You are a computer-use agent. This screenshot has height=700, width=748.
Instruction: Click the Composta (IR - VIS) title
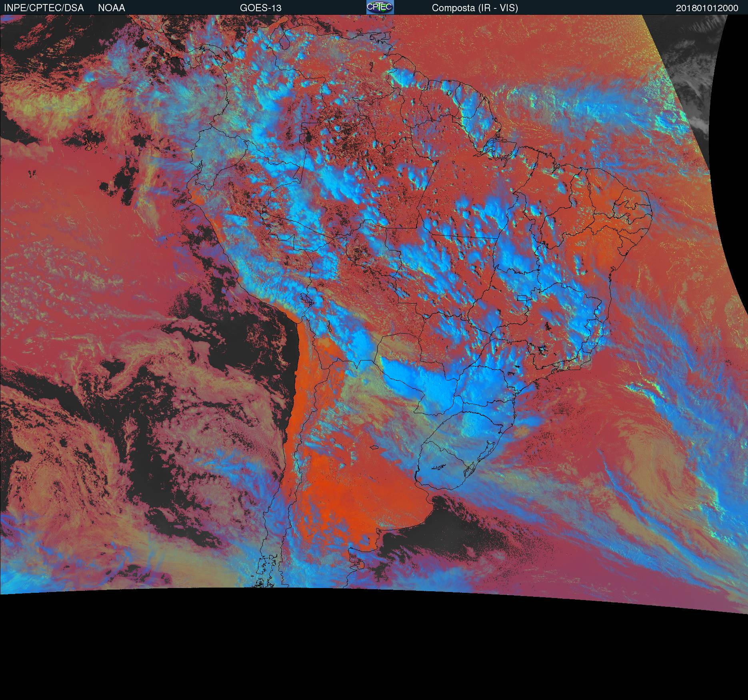(475, 8)
